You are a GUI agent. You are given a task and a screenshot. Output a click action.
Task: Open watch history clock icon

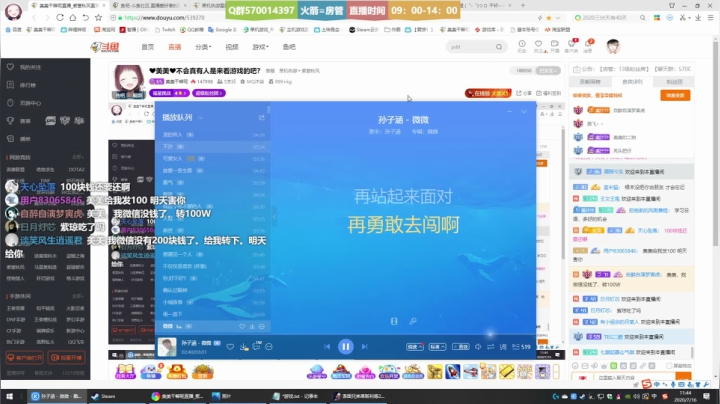tap(522, 45)
